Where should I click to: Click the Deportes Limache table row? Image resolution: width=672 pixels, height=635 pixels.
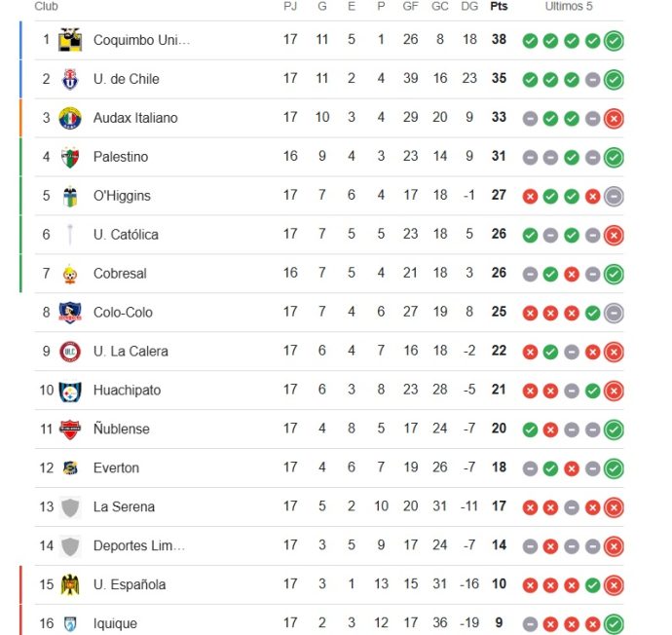pyautogui.click(x=329, y=545)
